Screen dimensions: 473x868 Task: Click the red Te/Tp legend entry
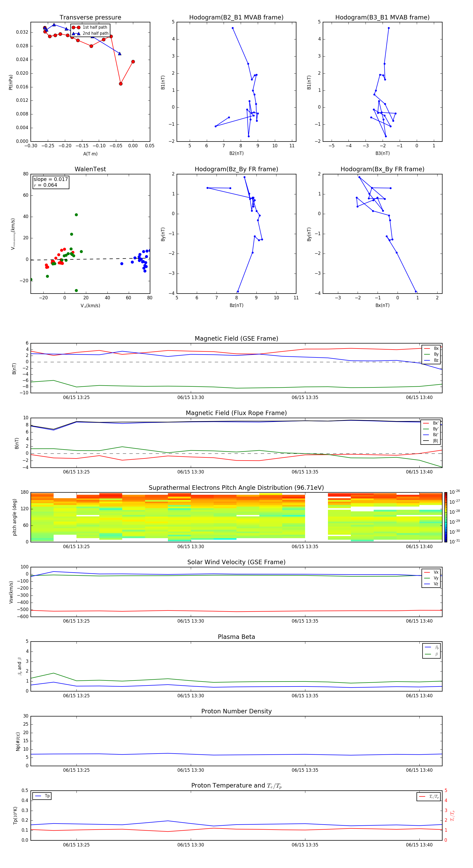(x=429, y=797)
